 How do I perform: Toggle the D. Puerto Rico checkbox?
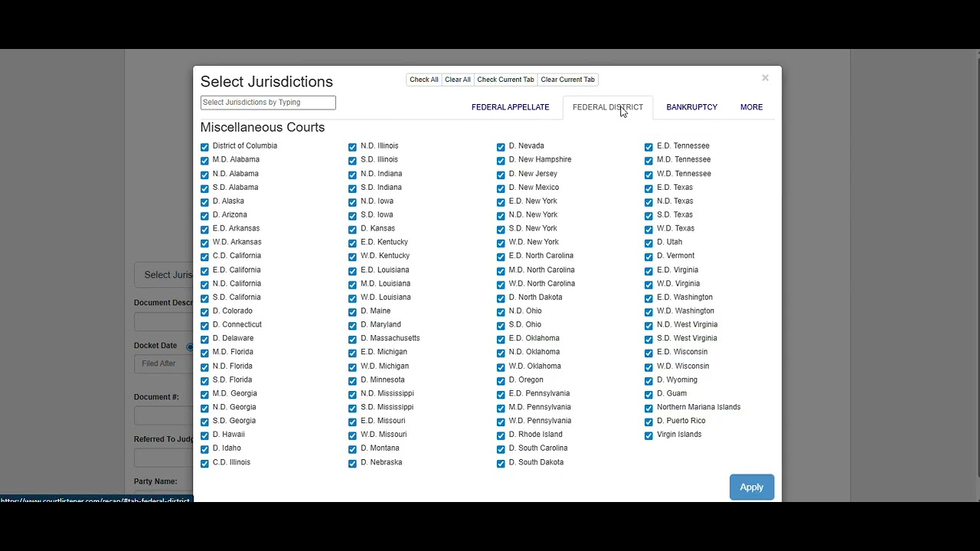click(x=648, y=422)
